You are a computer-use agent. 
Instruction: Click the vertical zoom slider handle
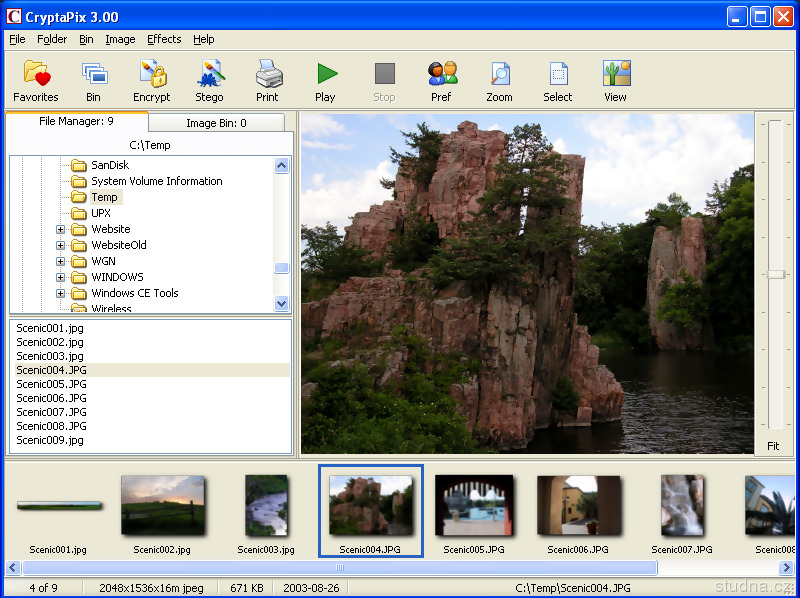coord(775,274)
